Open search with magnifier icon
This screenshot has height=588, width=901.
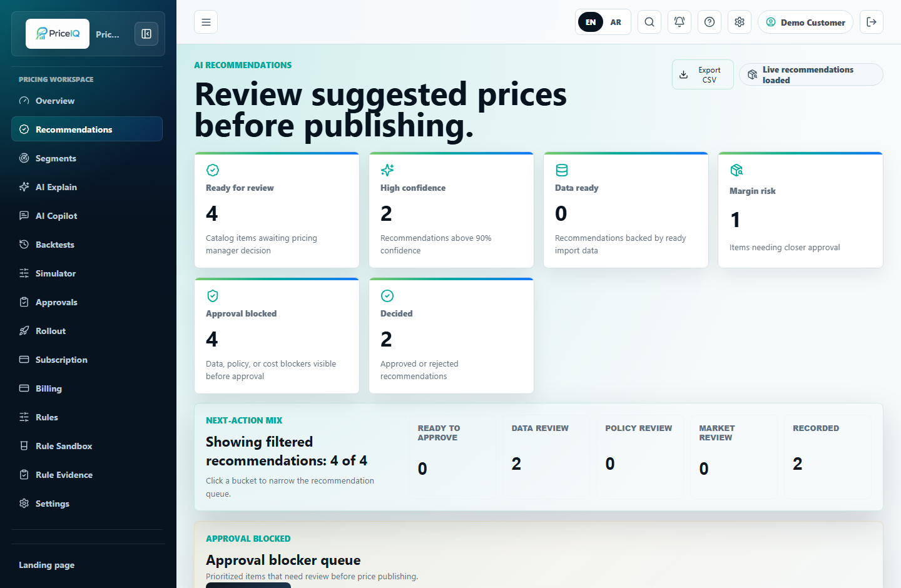click(x=649, y=22)
